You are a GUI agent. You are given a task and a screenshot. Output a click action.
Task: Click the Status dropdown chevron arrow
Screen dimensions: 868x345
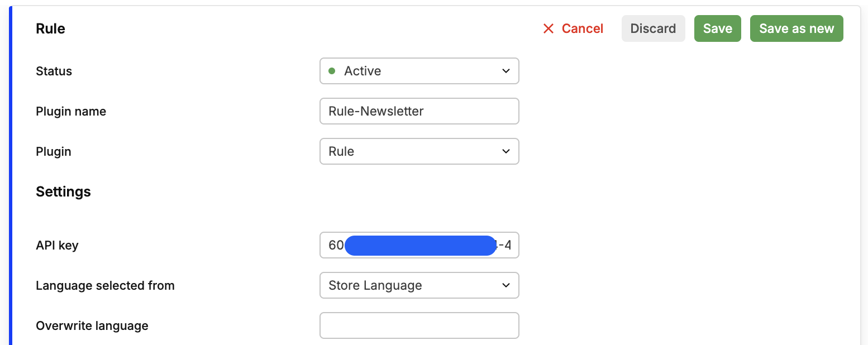coord(505,71)
